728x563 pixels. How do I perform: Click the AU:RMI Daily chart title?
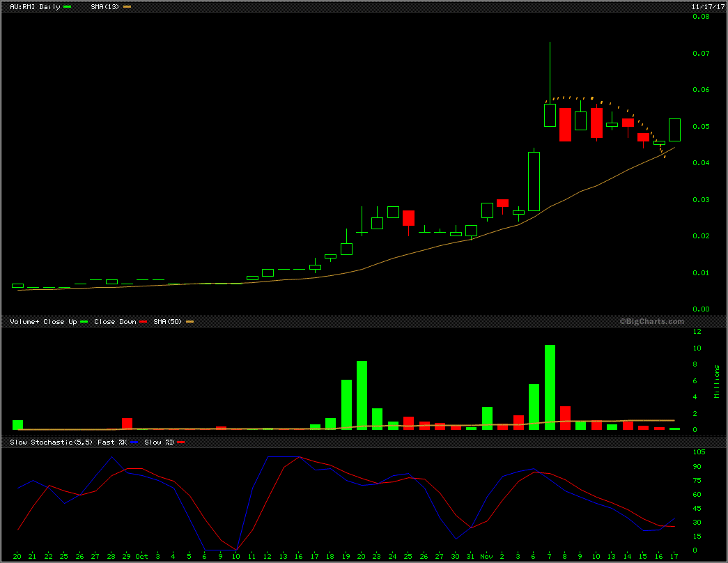pos(36,7)
